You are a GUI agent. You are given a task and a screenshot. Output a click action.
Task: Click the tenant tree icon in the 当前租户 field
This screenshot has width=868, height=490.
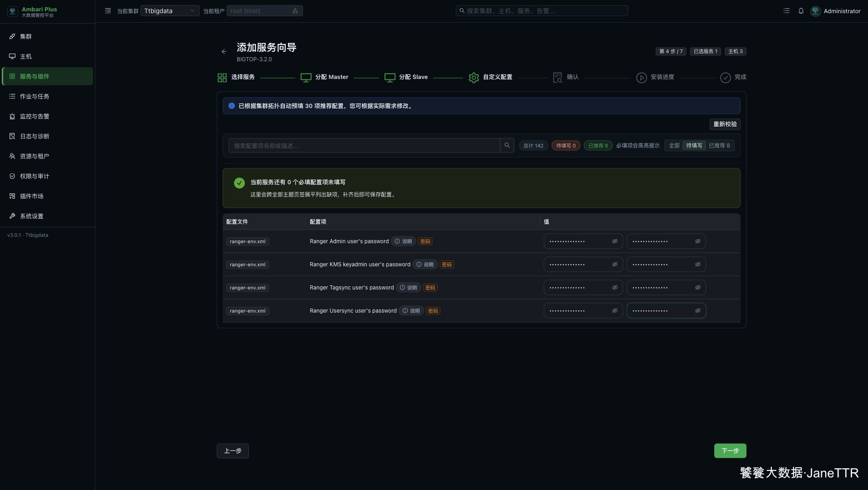(x=295, y=11)
